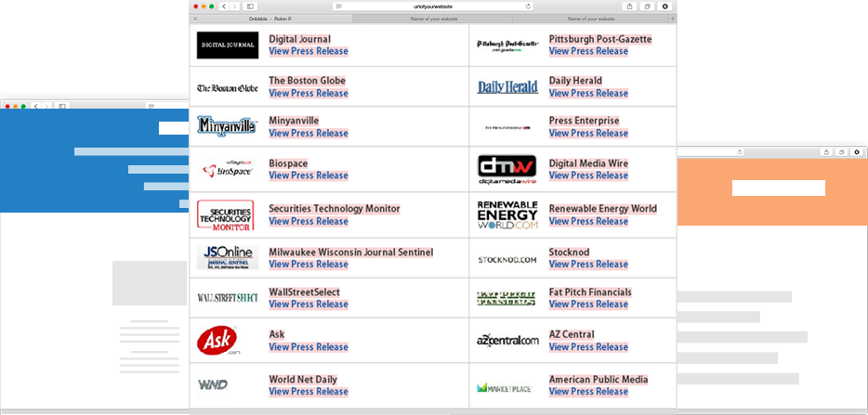Open AZ Central's View Press Release link
The width and height of the screenshot is (868, 415).
pos(588,347)
